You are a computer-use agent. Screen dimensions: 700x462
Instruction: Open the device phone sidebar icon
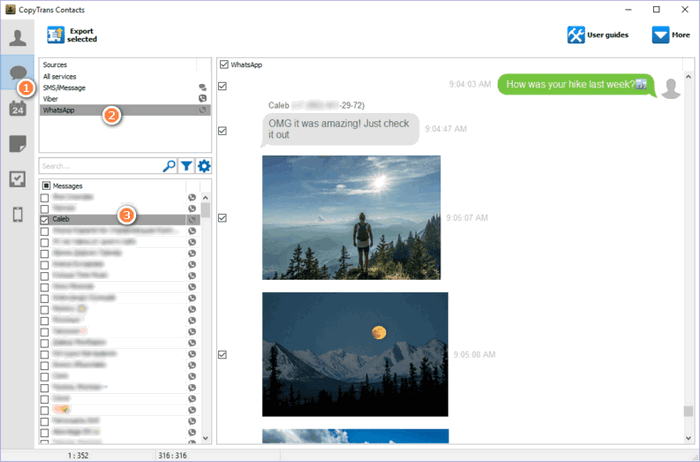(17, 214)
